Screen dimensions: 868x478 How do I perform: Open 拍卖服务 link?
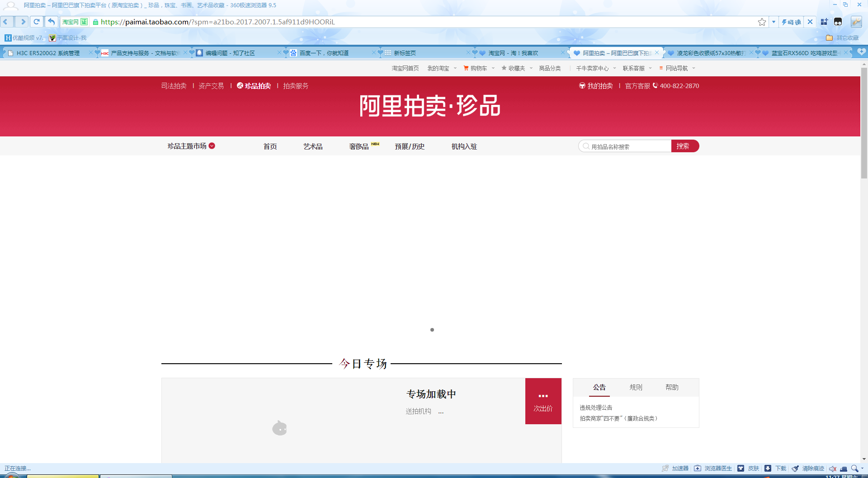(x=296, y=86)
